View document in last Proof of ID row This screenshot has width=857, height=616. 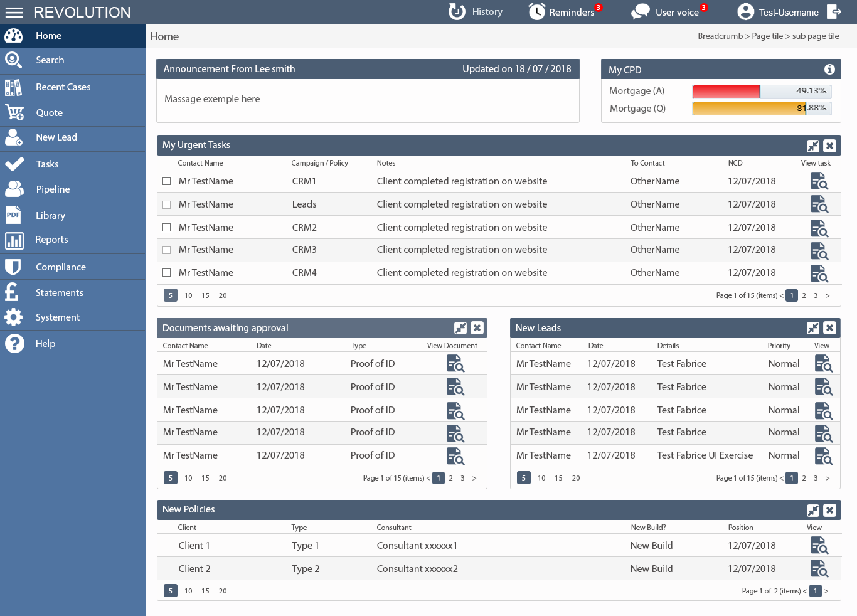455,456
